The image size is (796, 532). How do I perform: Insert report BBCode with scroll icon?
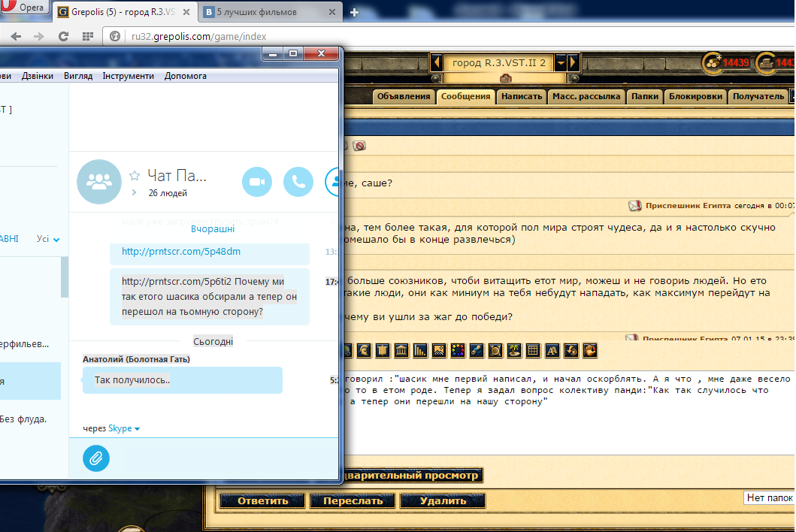477,351
